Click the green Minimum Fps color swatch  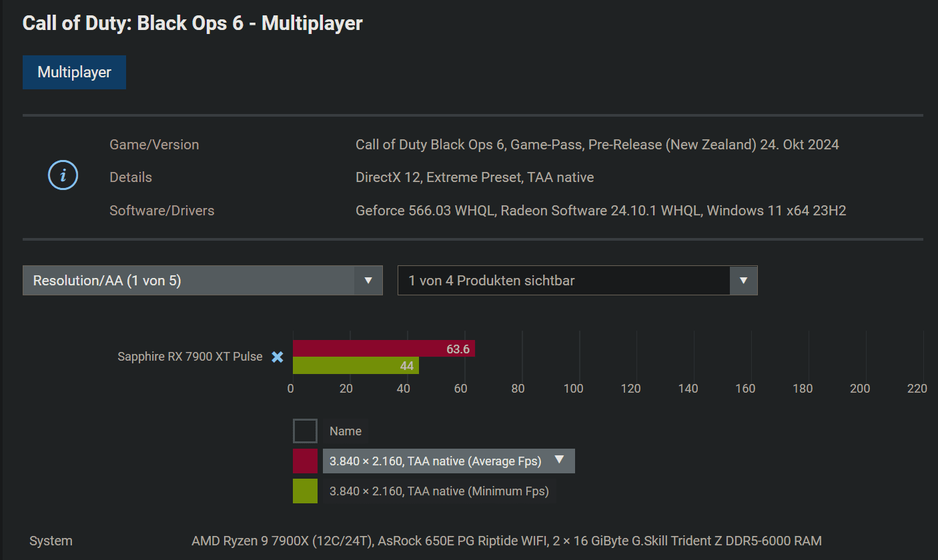305,491
